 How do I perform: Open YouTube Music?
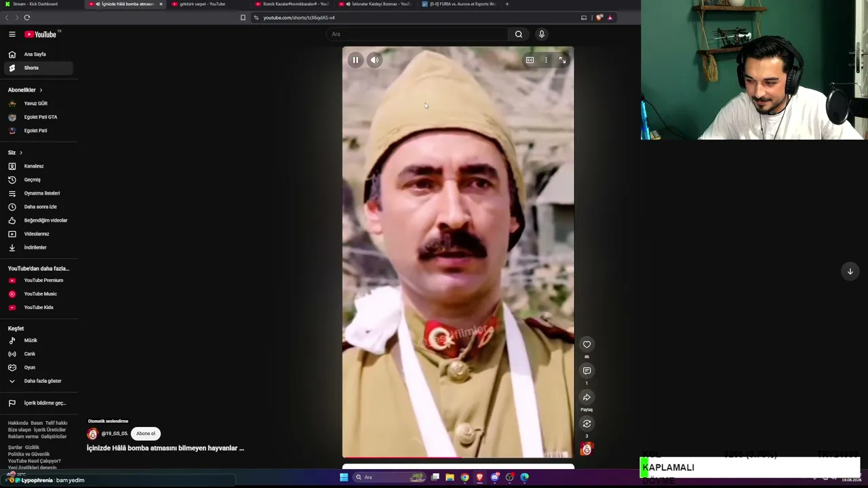(39, 294)
